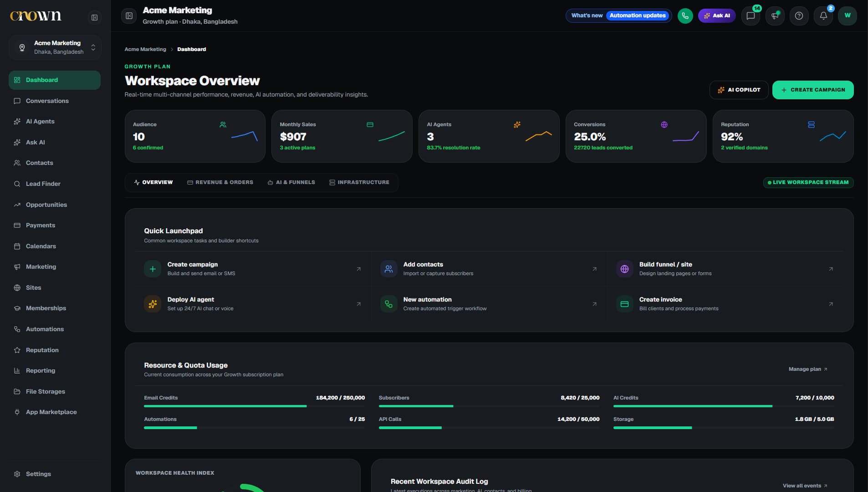Image resolution: width=868 pixels, height=492 pixels.
Task: Collapse sidebar using icon beside Crown logo
Action: [x=94, y=17]
